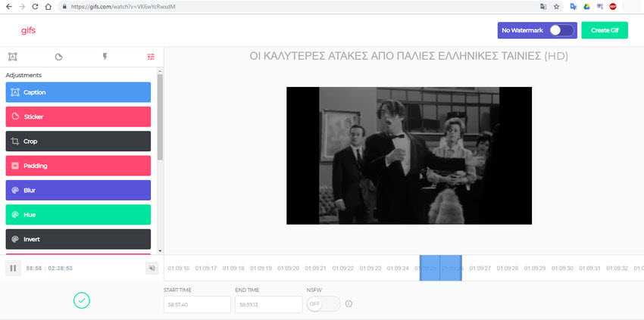Click the blue selected clip region on the timeline
This screenshot has width=644, height=320.
(x=441, y=268)
